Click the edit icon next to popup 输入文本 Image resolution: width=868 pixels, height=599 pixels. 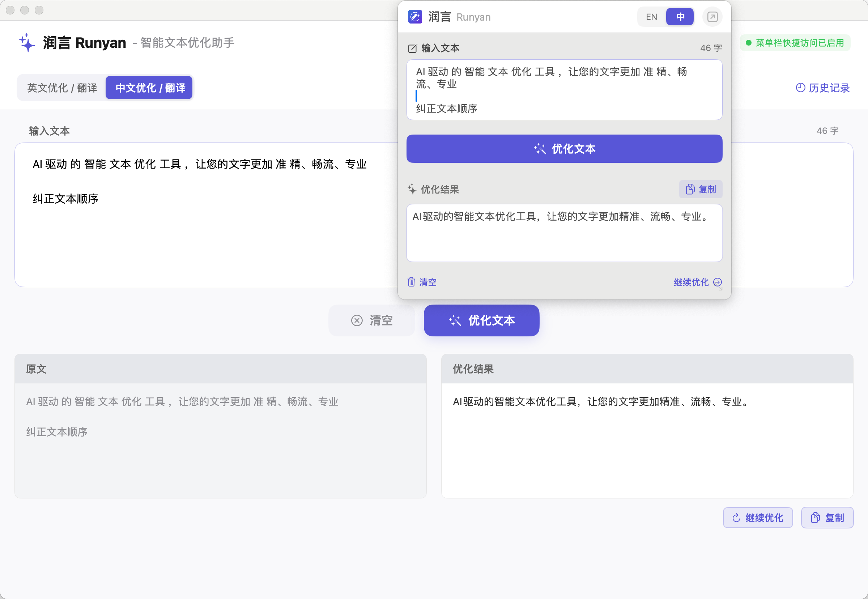[412, 48]
